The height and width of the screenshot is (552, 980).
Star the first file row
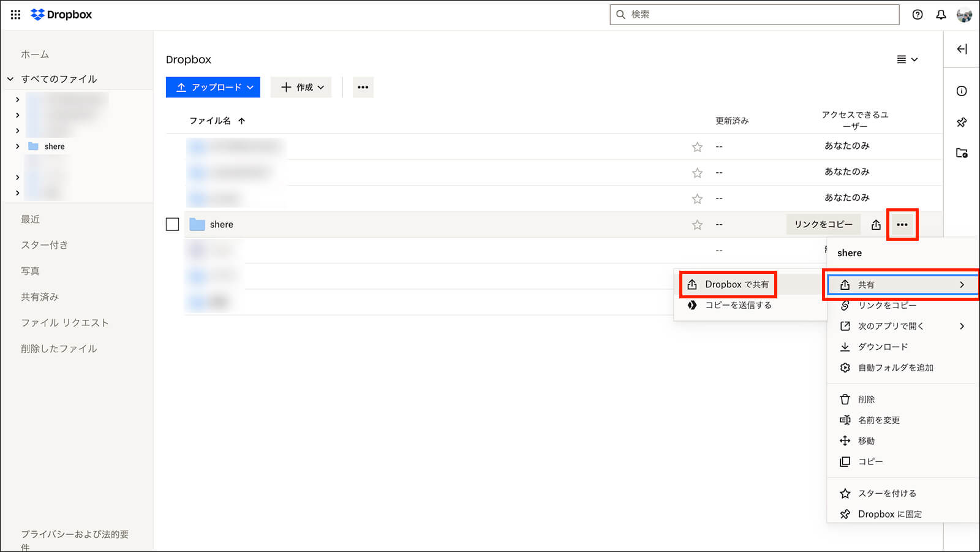tap(697, 147)
